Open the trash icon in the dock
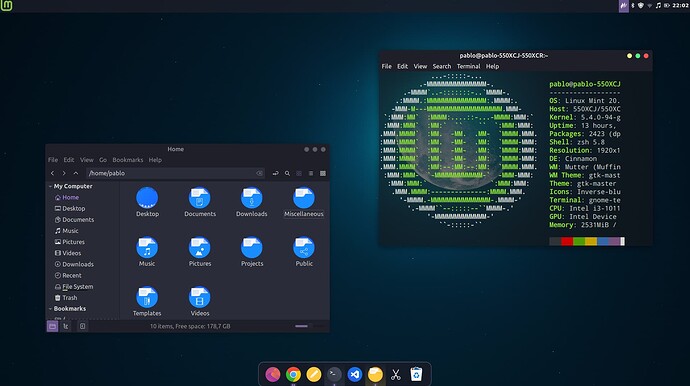The width and height of the screenshot is (690, 386). click(x=416, y=375)
